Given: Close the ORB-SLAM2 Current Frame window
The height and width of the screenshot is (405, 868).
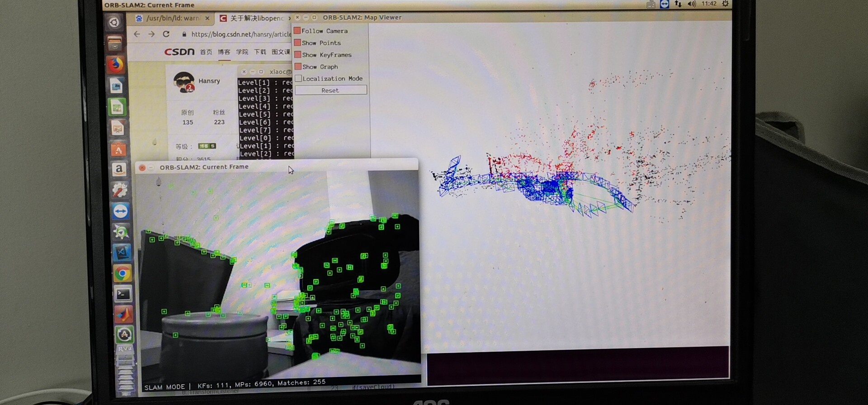Looking at the screenshot, I should (x=142, y=168).
